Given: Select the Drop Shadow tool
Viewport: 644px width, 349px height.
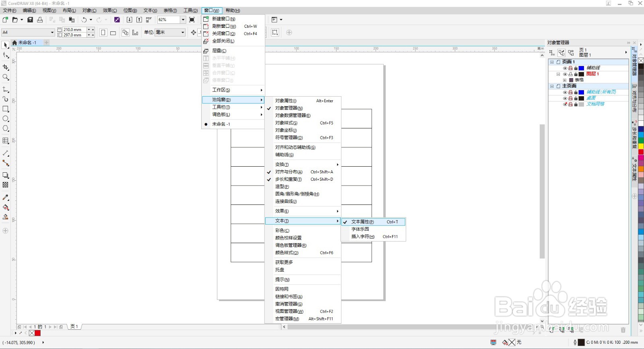Looking at the screenshot, I should (x=6, y=175).
